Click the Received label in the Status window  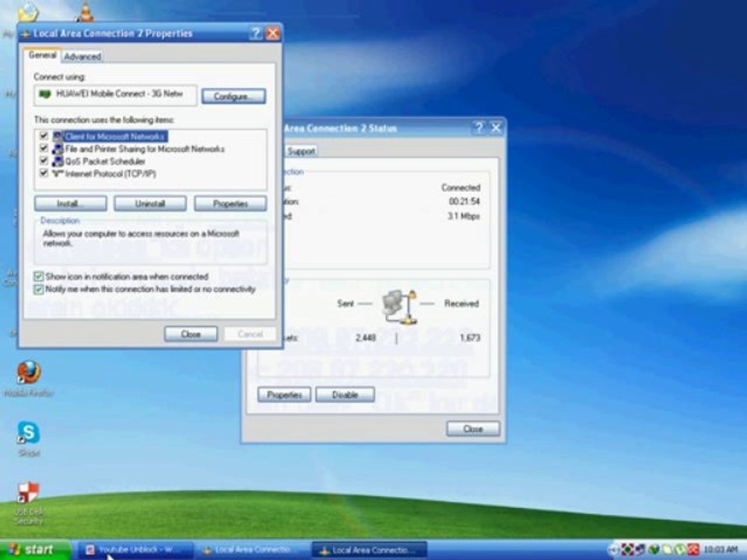[x=461, y=303]
